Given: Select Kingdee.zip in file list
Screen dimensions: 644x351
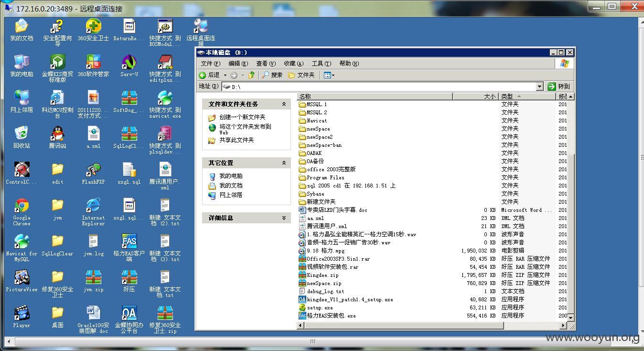Looking at the screenshot, I should click(x=318, y=275).
